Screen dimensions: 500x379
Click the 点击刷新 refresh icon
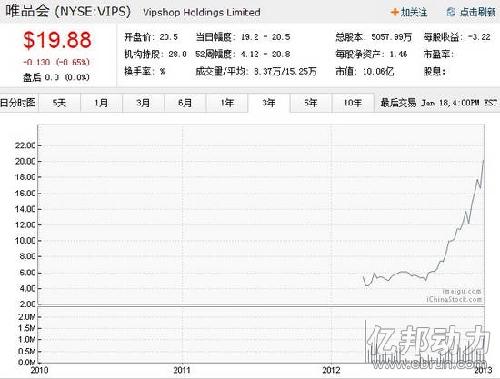click(451, 12)
